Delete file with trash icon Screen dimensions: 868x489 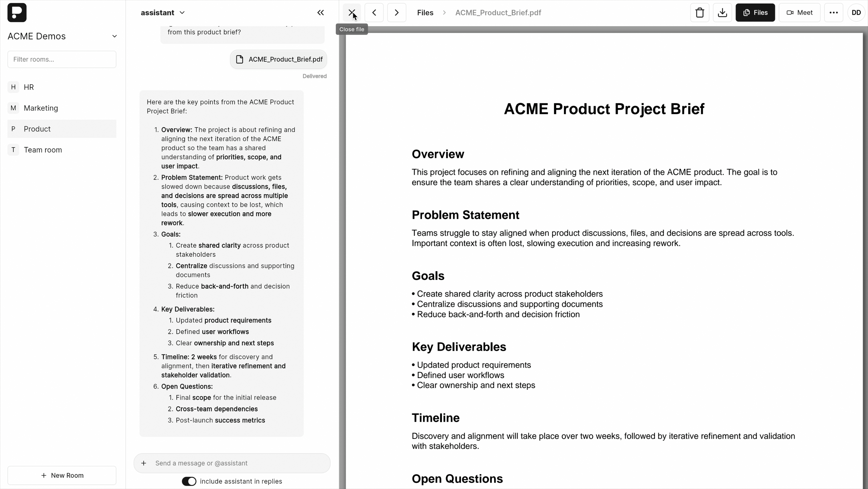700,13
